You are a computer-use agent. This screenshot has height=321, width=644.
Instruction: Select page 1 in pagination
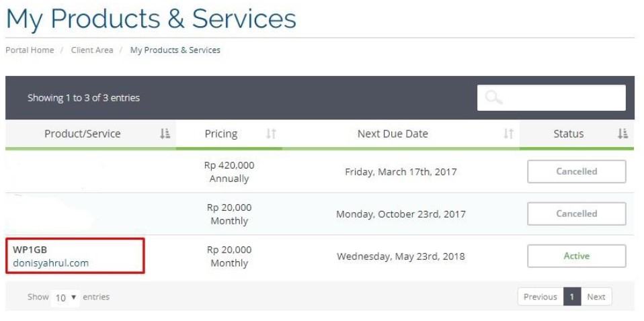tap(572, 297)
